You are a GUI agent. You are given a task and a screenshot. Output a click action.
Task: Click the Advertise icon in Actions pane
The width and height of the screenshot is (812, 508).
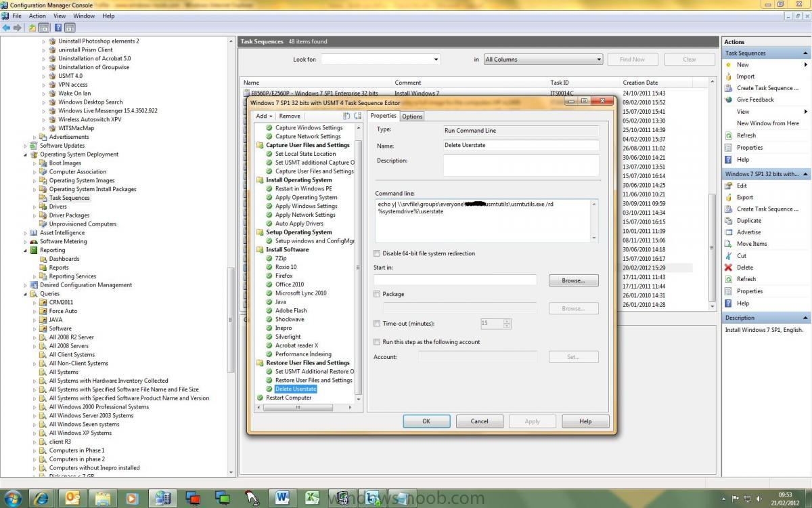click(728, 232)
